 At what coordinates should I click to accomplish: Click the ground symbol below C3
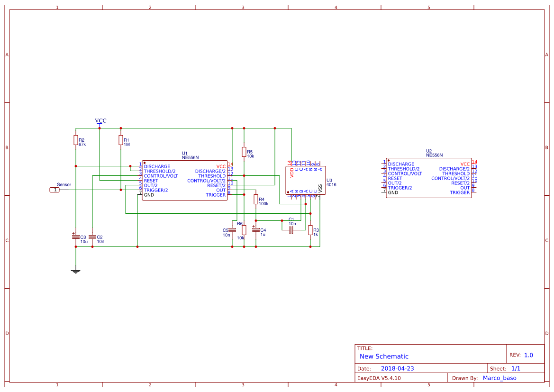click(76, 271)
